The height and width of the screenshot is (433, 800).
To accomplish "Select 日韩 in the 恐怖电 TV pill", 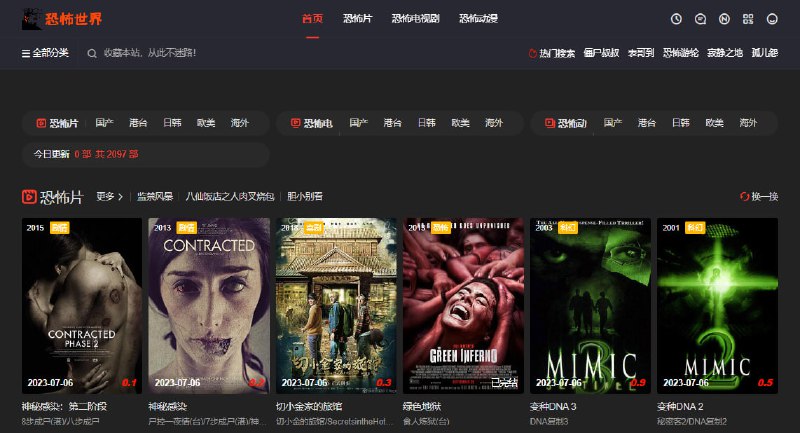I will click(x=426, y=123).
